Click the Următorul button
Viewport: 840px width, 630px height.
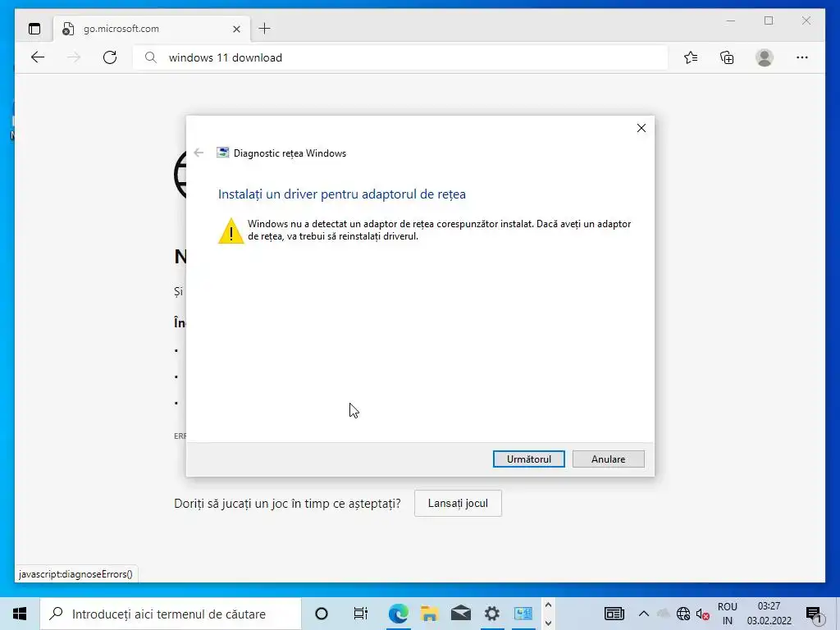tap(529, 459)
